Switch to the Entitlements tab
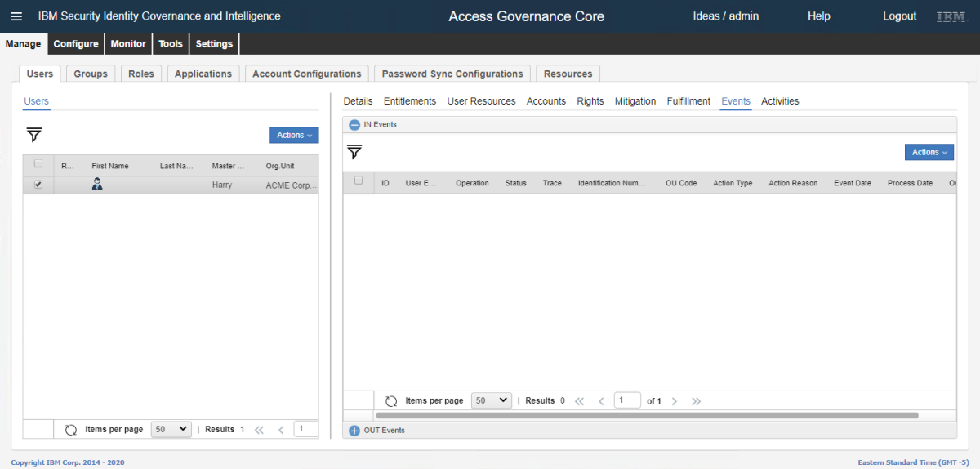Viewport: 980px width, 469px height. tap(409, 101)
